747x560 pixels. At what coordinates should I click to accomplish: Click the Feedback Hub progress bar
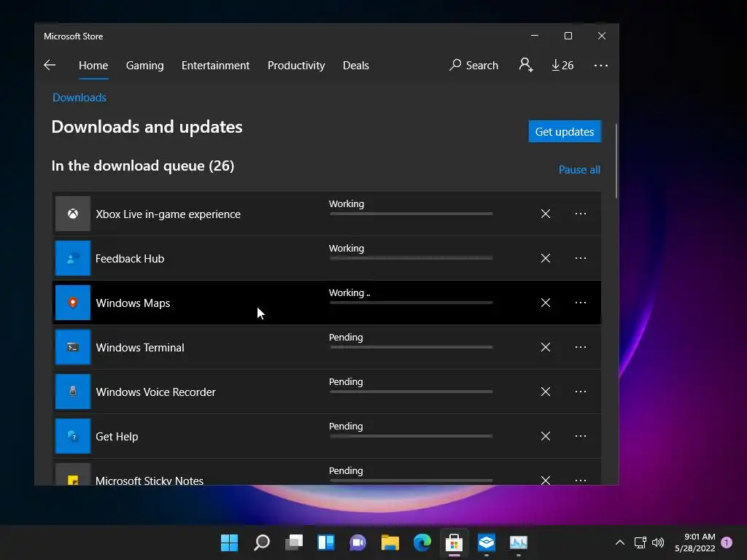point(411,258)
